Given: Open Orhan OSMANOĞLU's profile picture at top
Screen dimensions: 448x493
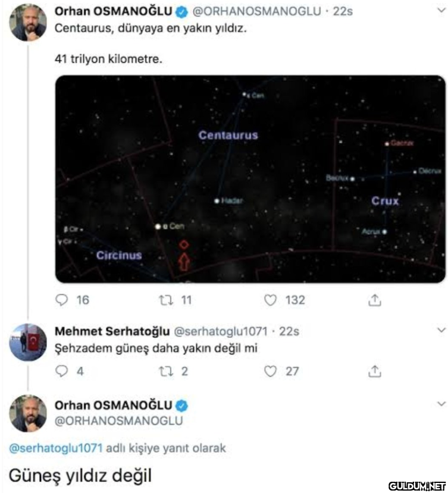Looking at the screenshot, I should coord(28,23).
